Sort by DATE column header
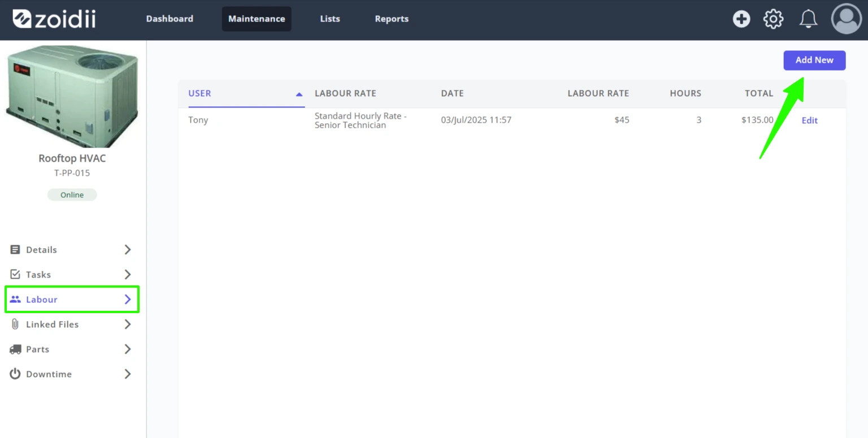Image resolution: width=868 pixels, height=438 pixels. (452, 94)
